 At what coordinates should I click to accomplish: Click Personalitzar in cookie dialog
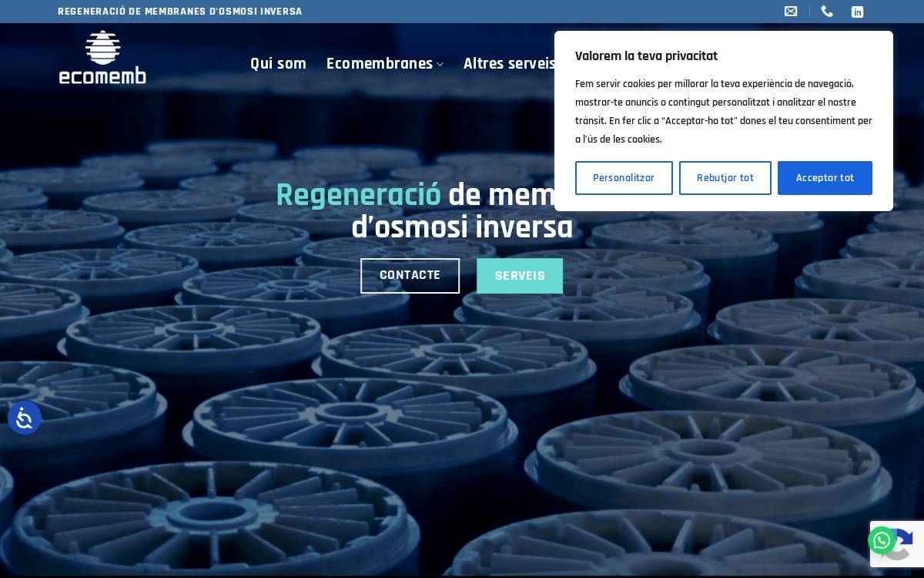click(x=624, y=178)
